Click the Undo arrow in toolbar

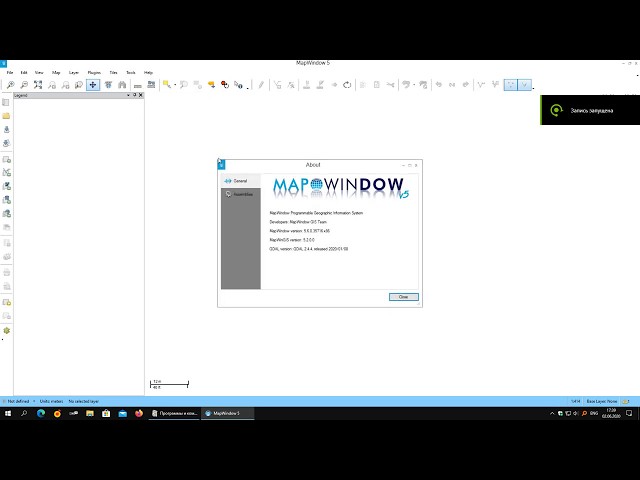click(x=438, y=84)
